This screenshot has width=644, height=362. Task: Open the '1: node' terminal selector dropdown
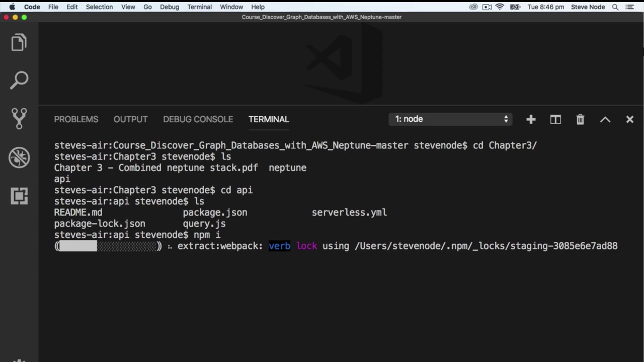click(450, 119)
